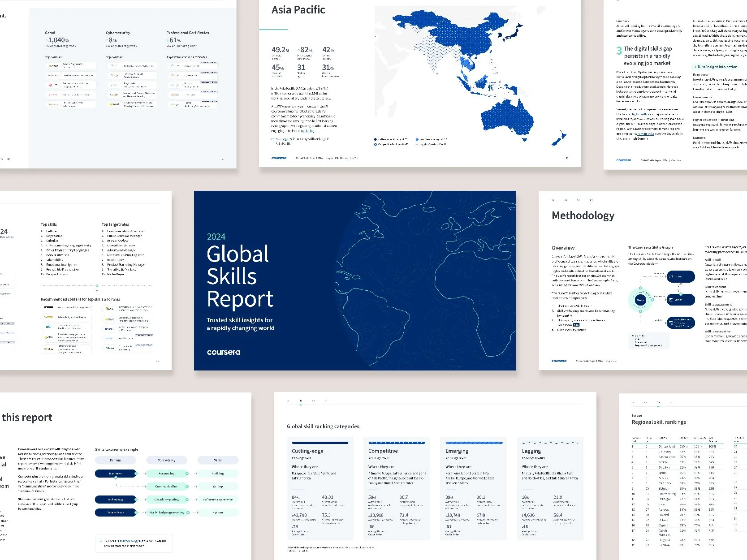Click the 'Python' skill pill
Viewport: 747px width, 560px height.
tap(218, 513)
